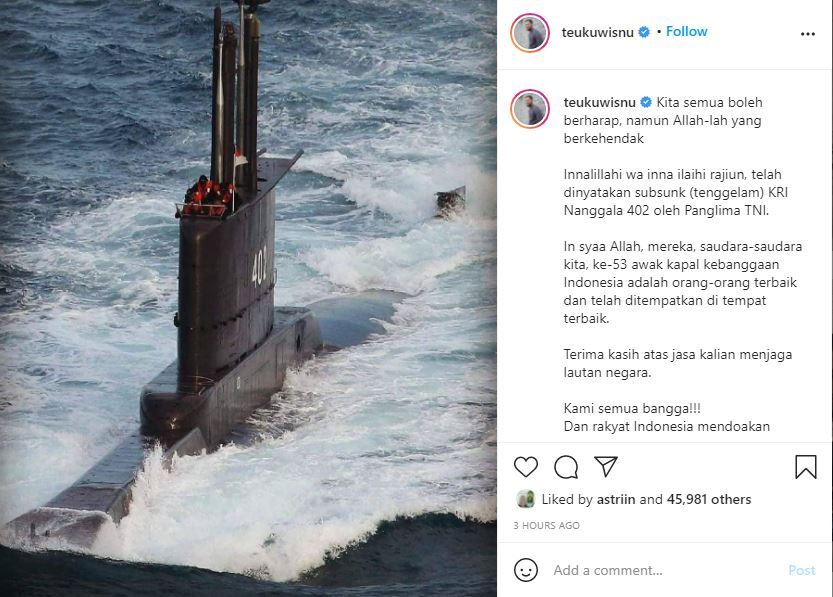Open the three-dot more options menu
Screen dimensions: 833x597
click(808, 34)
